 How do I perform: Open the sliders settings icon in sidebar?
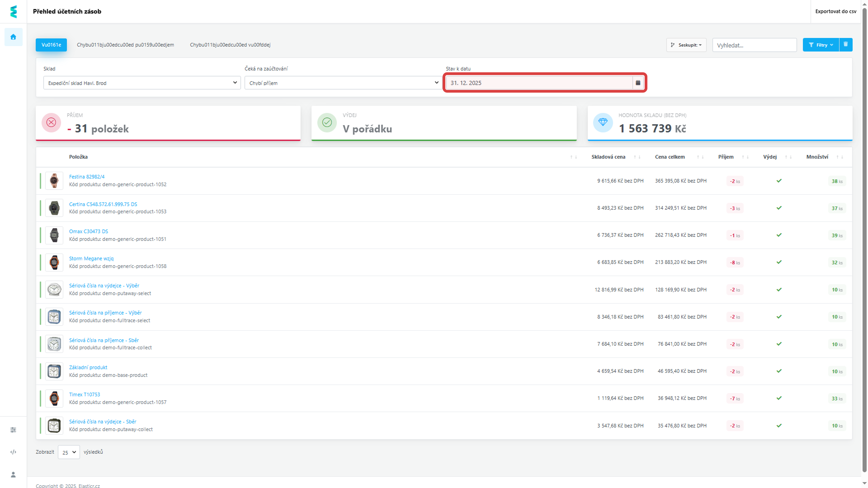[13, 430]
